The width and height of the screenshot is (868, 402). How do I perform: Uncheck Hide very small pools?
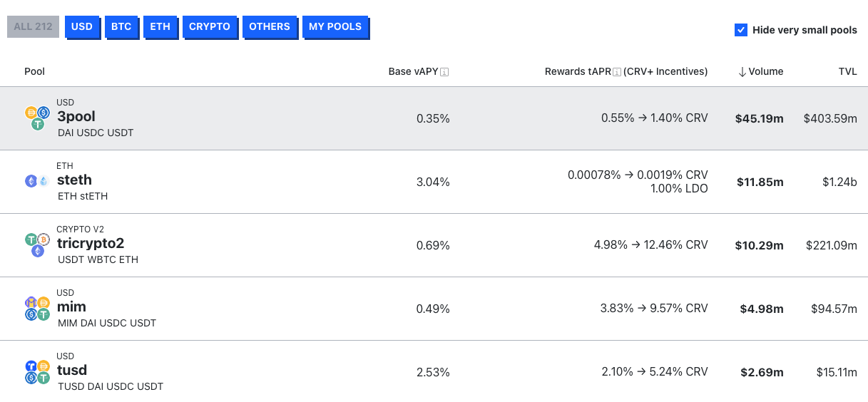pyautogui.click(x=740, y=30)
